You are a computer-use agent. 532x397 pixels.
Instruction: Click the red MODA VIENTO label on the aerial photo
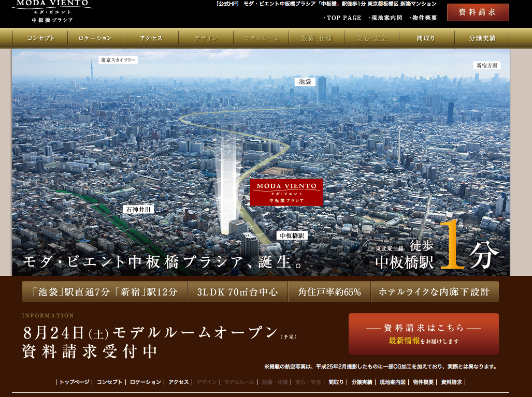coord(286,192)
